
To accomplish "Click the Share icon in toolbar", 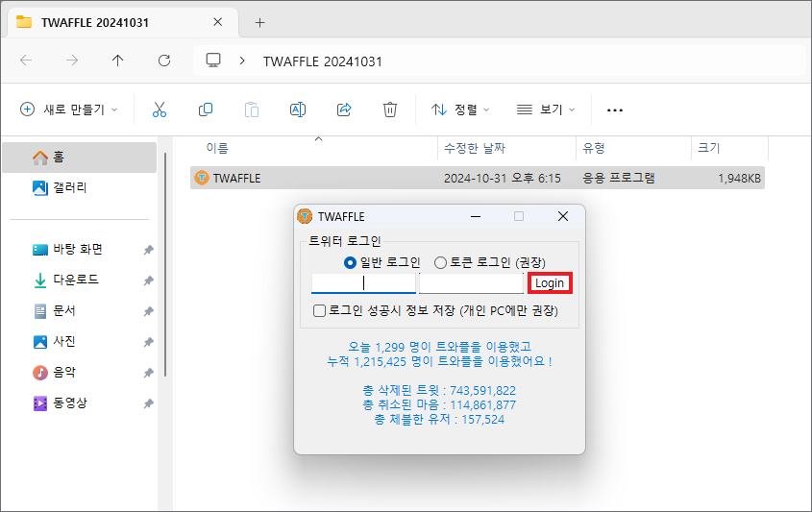I will (x=344, y=110).
